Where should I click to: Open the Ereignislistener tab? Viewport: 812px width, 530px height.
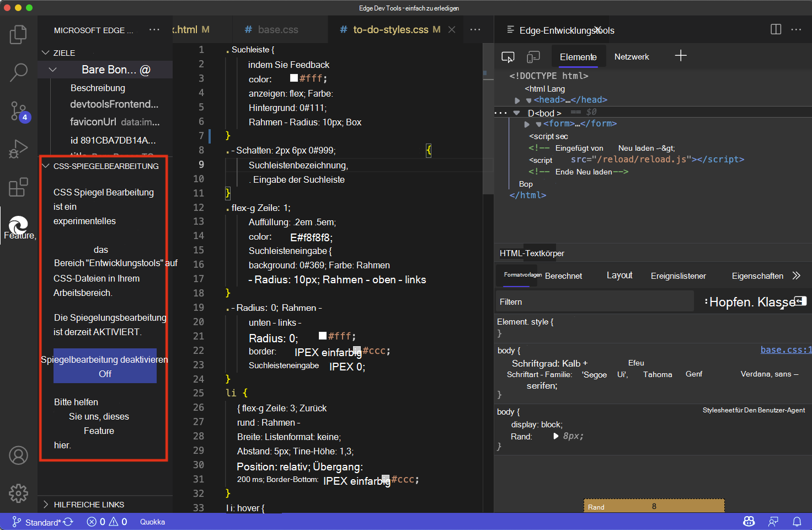[678, 275]
